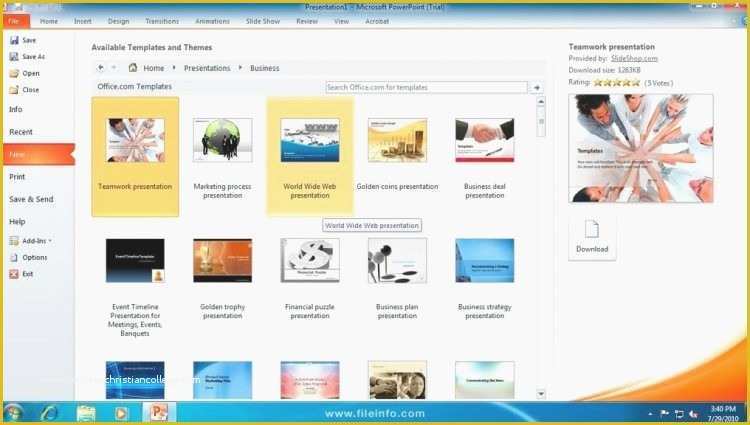The width and height of the screenshot is (750, 425).
Task: Open the SlideShop.com provider link
Action: pos(634,58)
